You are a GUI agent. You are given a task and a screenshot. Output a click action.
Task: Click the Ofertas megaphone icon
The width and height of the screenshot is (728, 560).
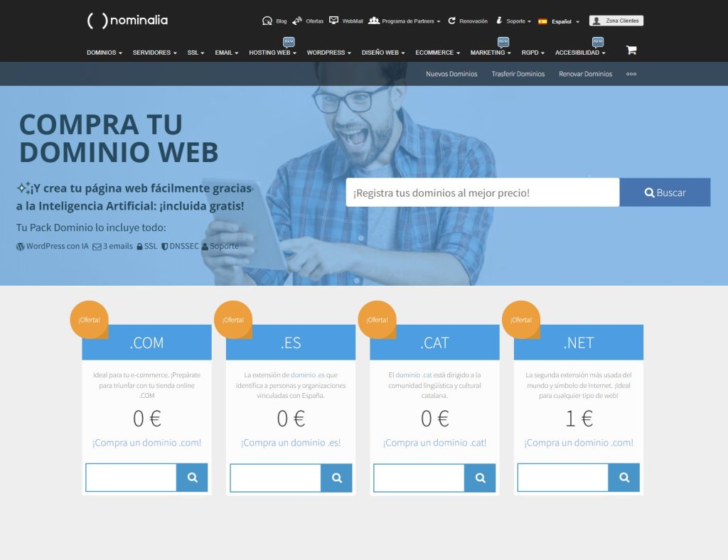tap(297, 21)
